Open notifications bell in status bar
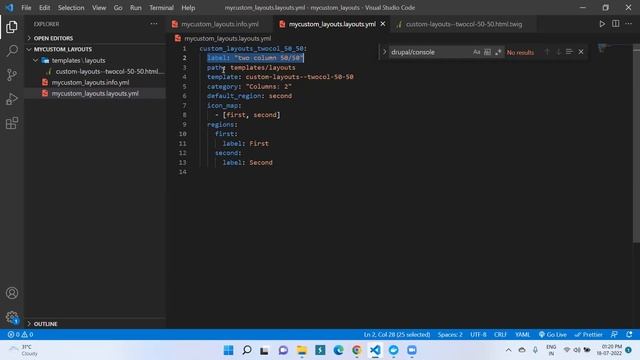This screenshot has height=360, width=640. coord(629,334)
